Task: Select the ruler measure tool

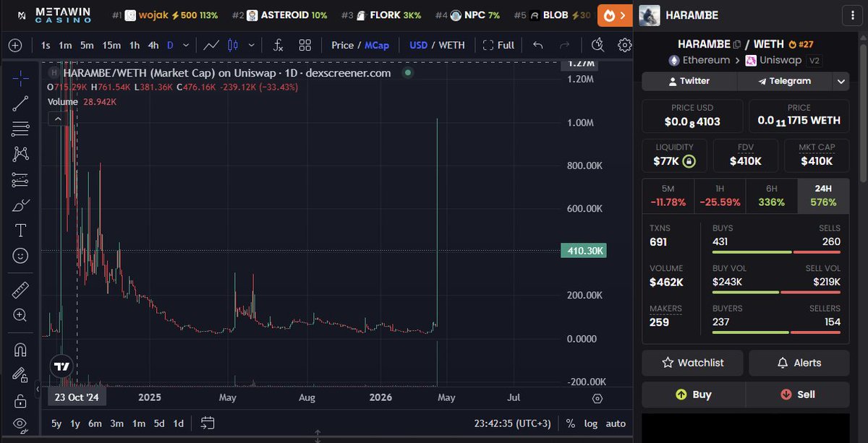Action: [20, 291]
